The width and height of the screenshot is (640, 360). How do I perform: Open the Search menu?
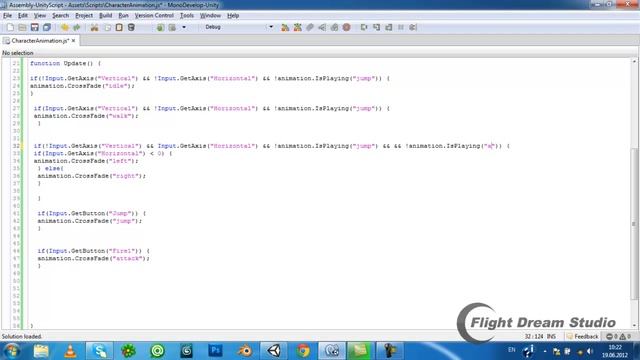pos(60,16)
